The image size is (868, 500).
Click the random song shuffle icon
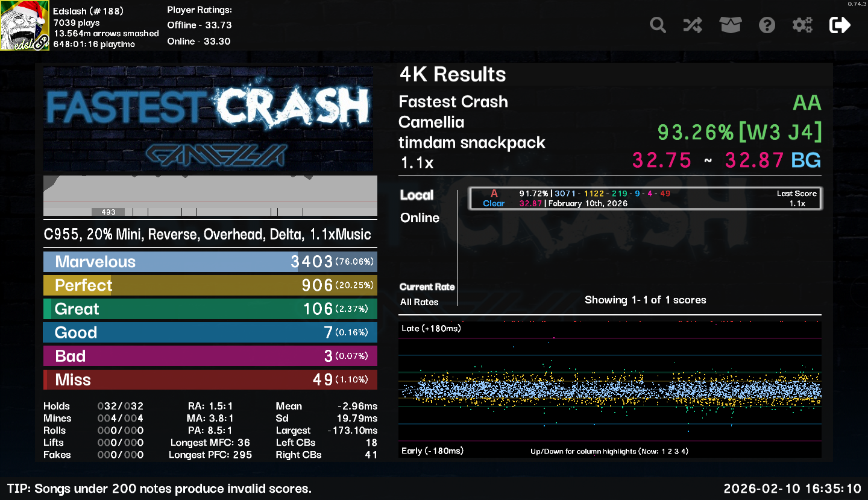coord(693,25)
